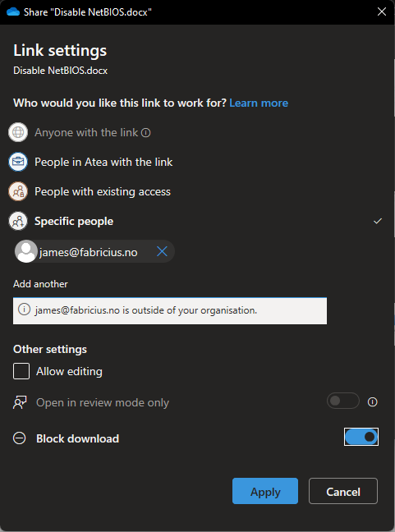Open the Learn more link
The width and height of the screenshot is (395, 532).
coord(259,103)
